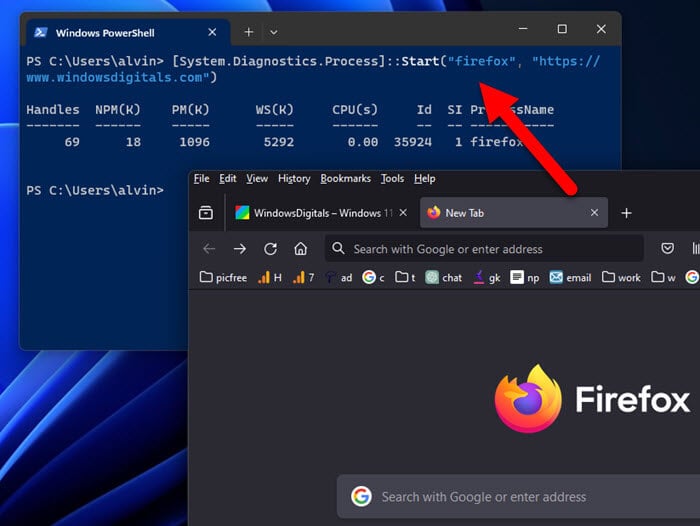Open the Tools menu in Firefox
The image size is (700, 526).
coord(392,179)
